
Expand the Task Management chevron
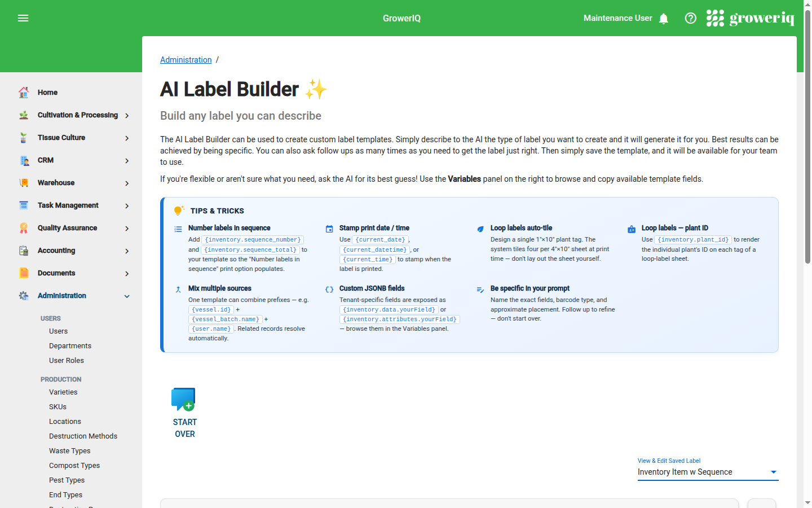(127, 206)
